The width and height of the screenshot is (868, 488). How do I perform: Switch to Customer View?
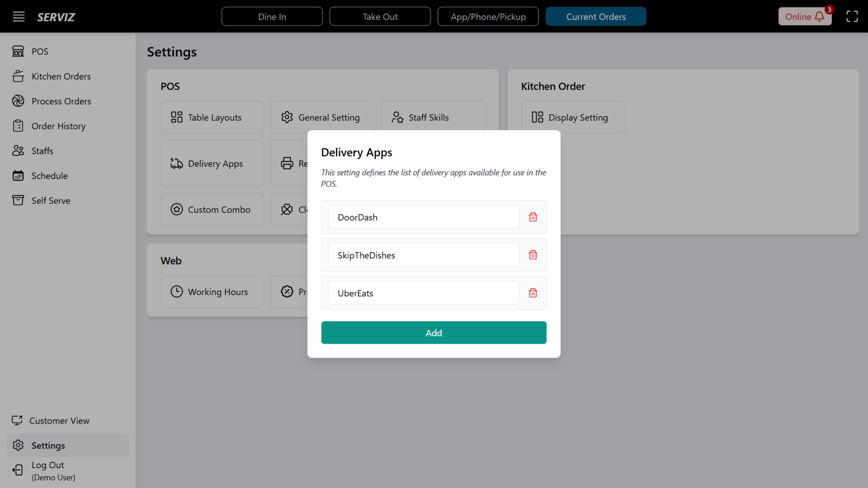pyautogui.click(x=59, y=420)
